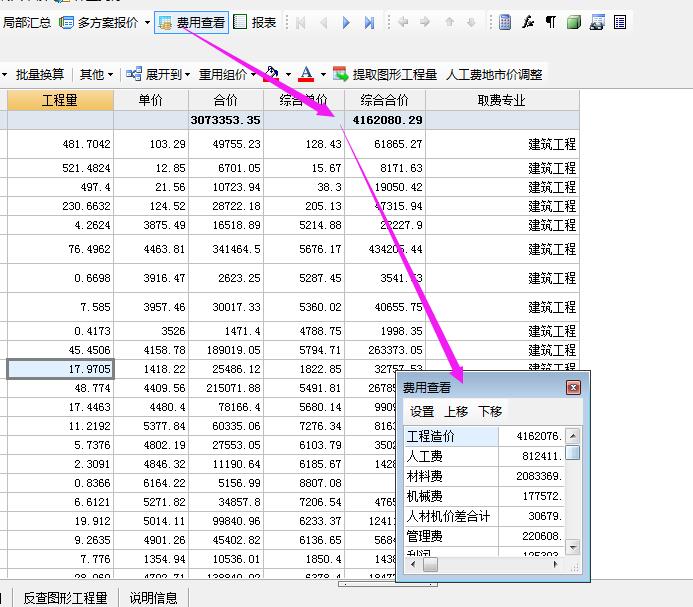Apply the red font color A
693x607 pixels.
coord(306,74)
